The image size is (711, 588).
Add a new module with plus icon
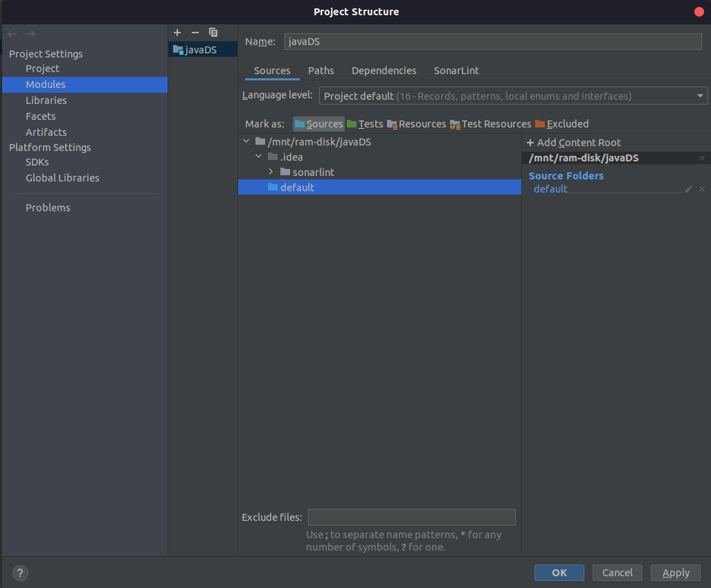click(x=177, y=33)
